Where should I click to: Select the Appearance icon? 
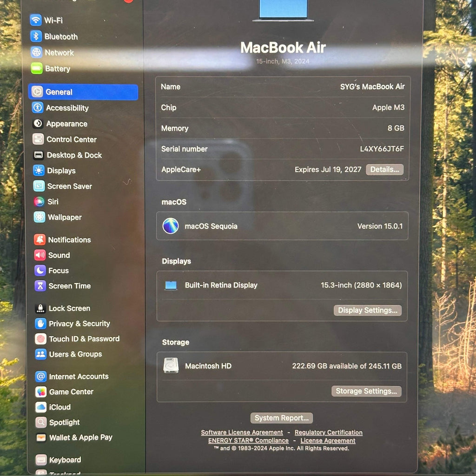(x=38, y=123)
